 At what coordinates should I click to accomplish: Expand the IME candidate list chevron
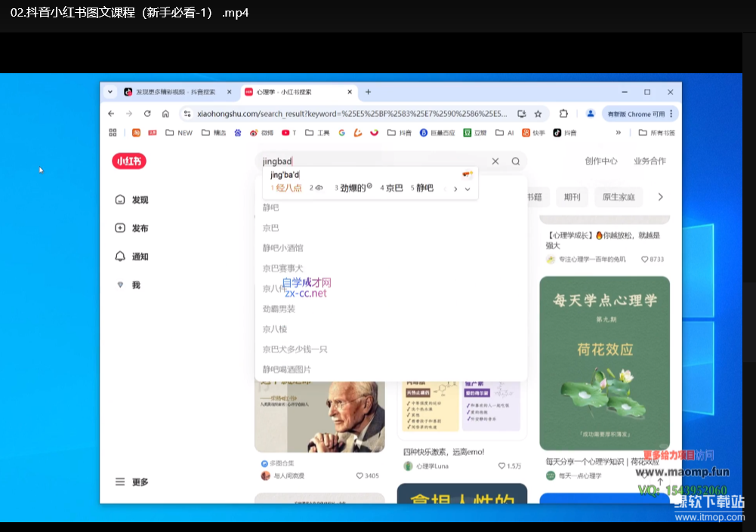(467, 189)
